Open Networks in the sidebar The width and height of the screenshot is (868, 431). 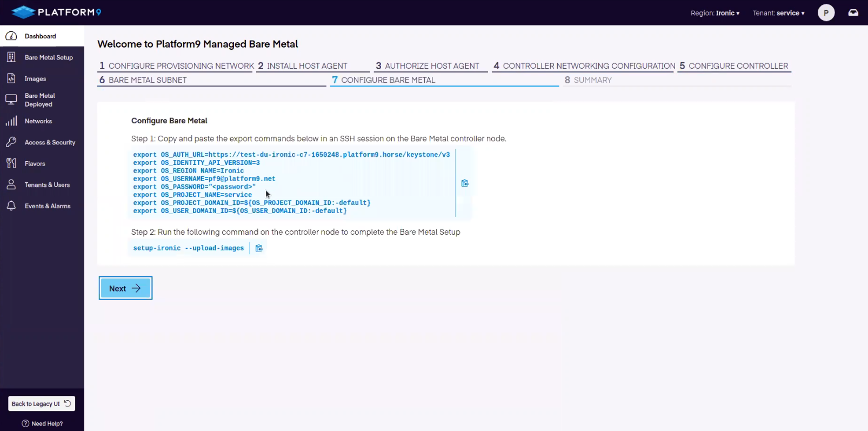click(x=42, y=121)
